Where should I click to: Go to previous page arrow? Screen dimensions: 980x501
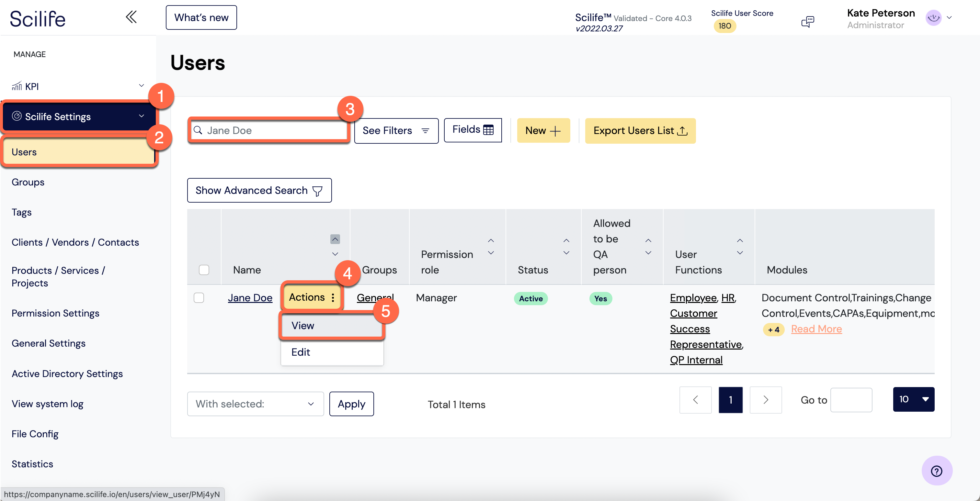[695, 399]
